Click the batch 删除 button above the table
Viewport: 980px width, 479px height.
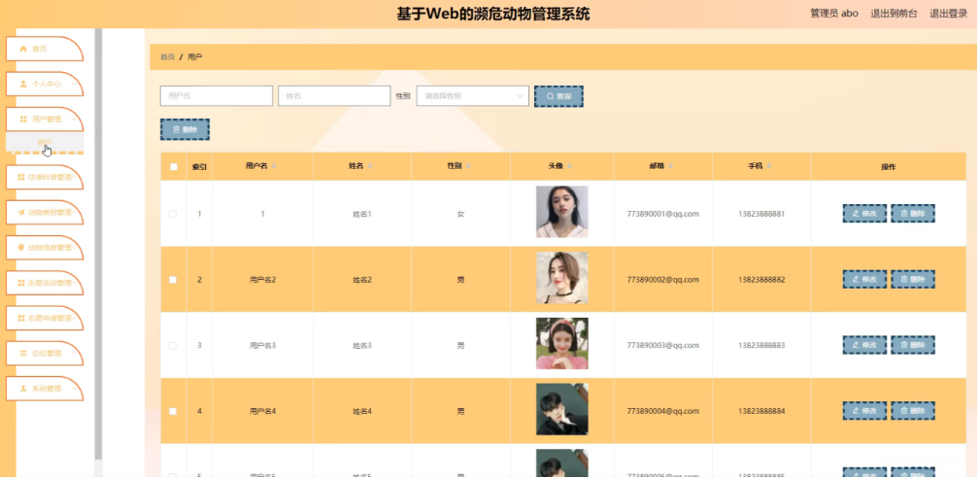click(x=185, y=129)
